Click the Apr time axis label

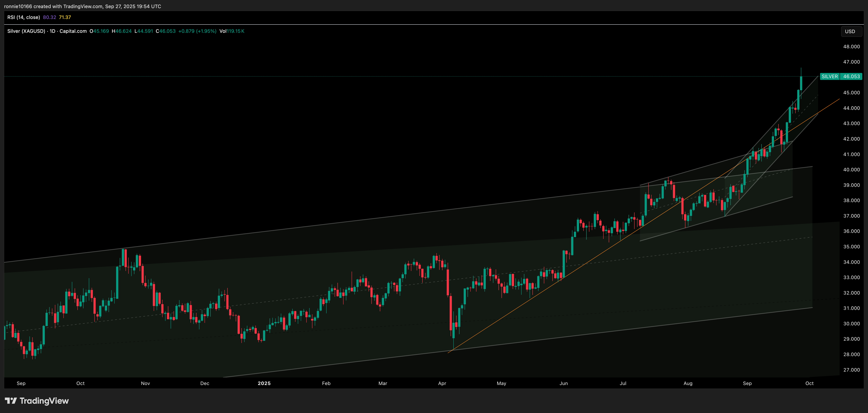[442, 383]
